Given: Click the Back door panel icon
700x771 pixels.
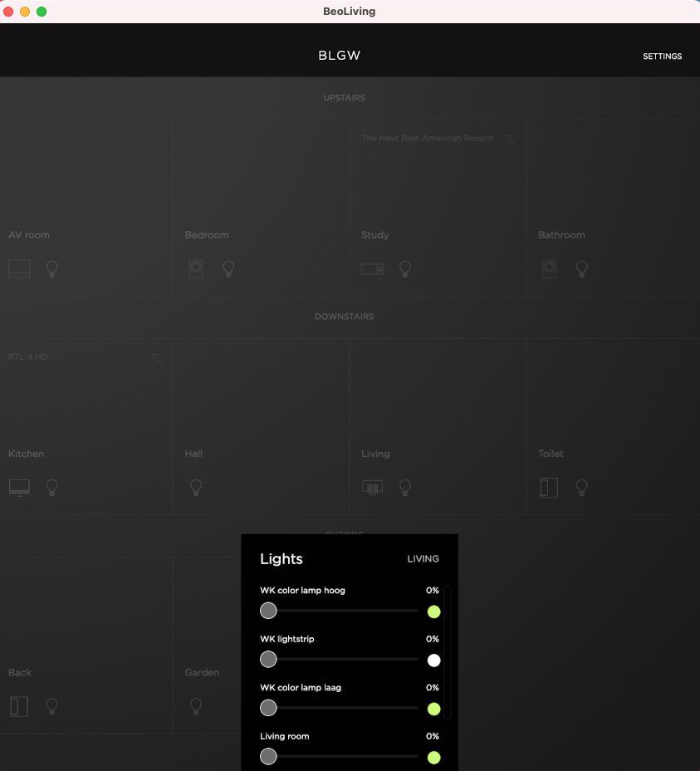Looking at the screenshot, I should click(x=19, y=706).
